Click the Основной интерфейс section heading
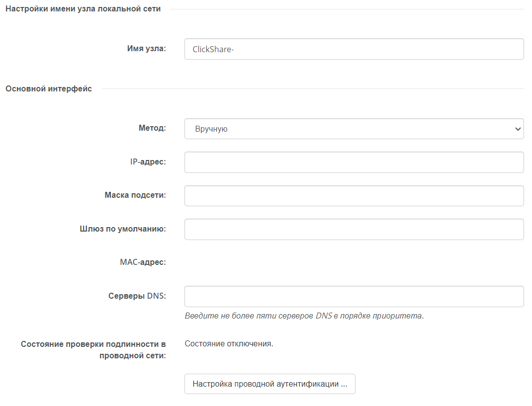Image resolution: width=532 pixels, height=406 pixels. [49, 89]
